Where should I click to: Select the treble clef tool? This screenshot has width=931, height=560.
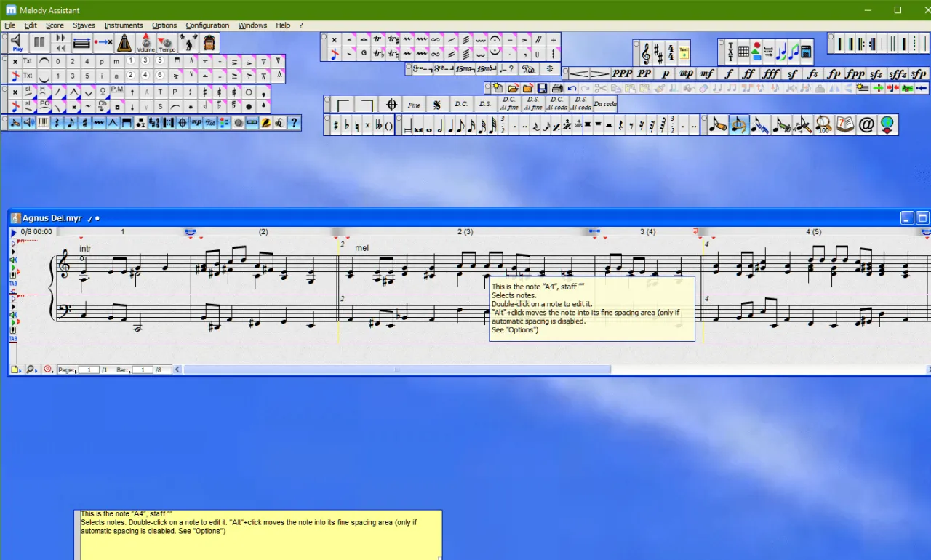pyautogui.click(x=645, y=53)
